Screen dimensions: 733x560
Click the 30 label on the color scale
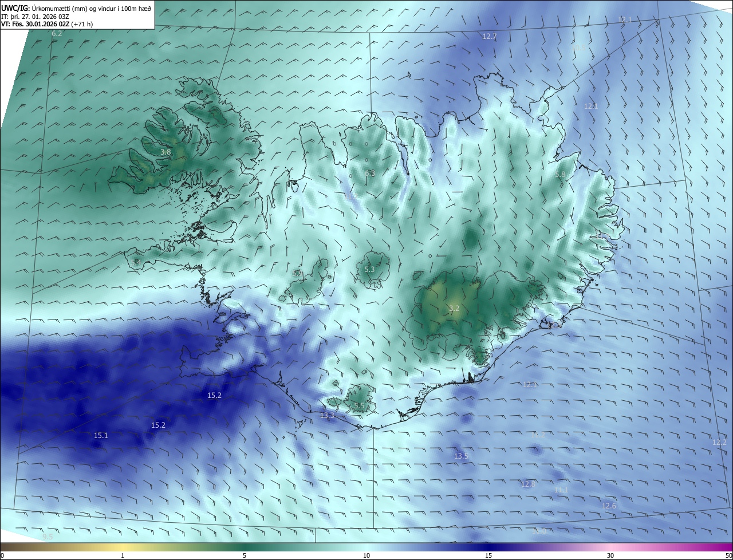(x=610, y=555)
